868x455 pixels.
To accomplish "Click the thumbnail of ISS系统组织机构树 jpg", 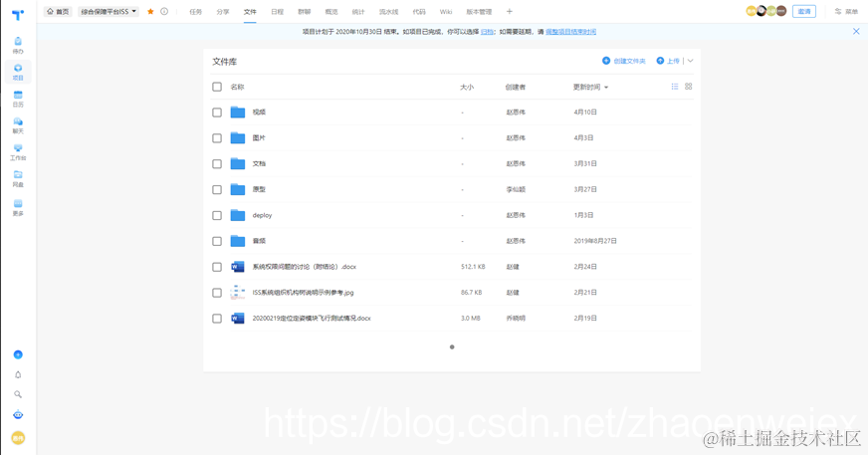I will 238,293.
